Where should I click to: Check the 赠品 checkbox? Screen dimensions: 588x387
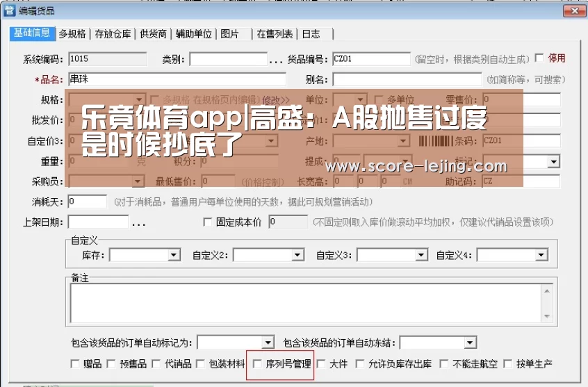tap(75, 364)
